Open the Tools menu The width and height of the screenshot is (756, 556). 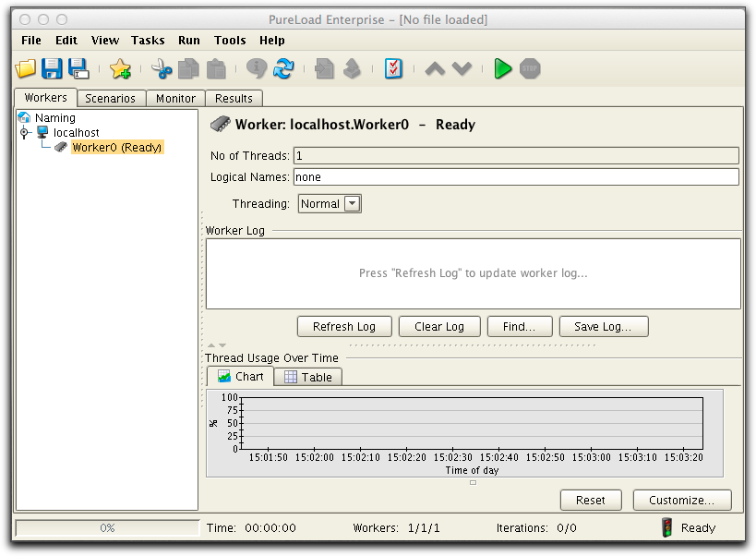pyautogui.click(x=230, y=41)
